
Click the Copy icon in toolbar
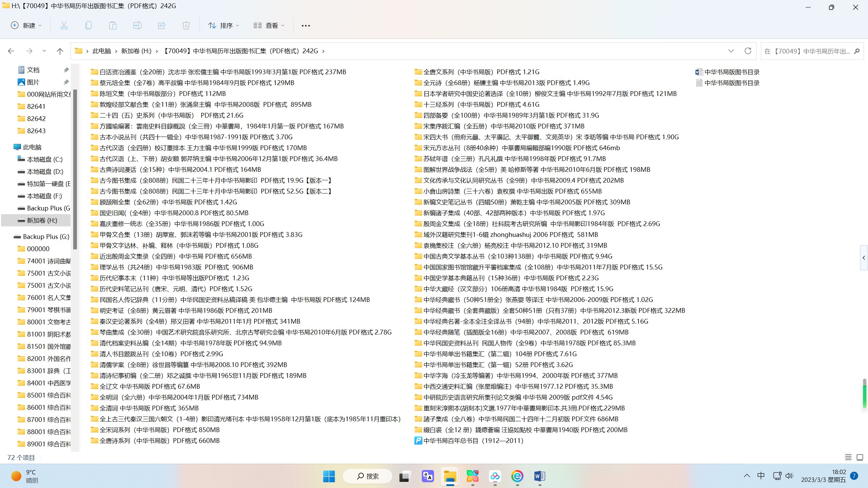tap(88, 25)
